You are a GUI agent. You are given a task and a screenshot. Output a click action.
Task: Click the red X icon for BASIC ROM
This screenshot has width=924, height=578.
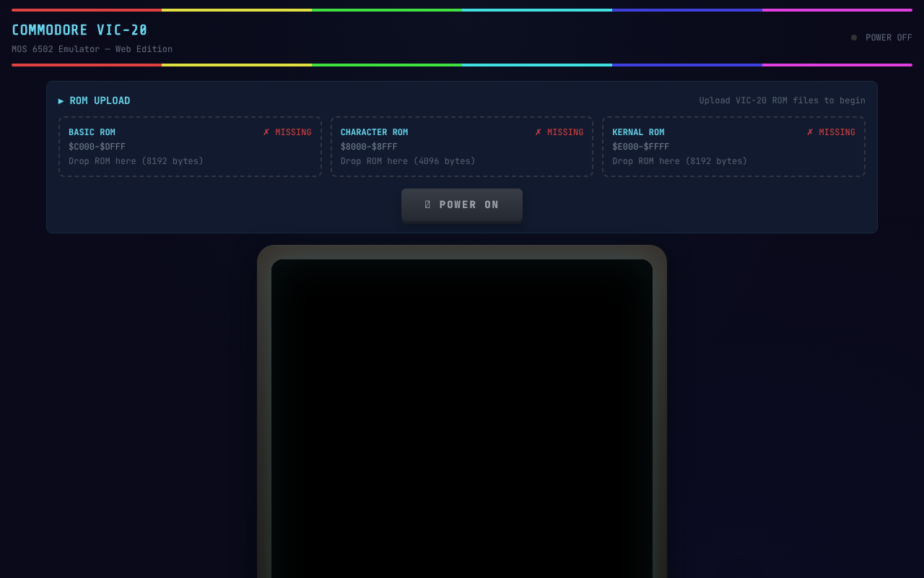point(266,132)
